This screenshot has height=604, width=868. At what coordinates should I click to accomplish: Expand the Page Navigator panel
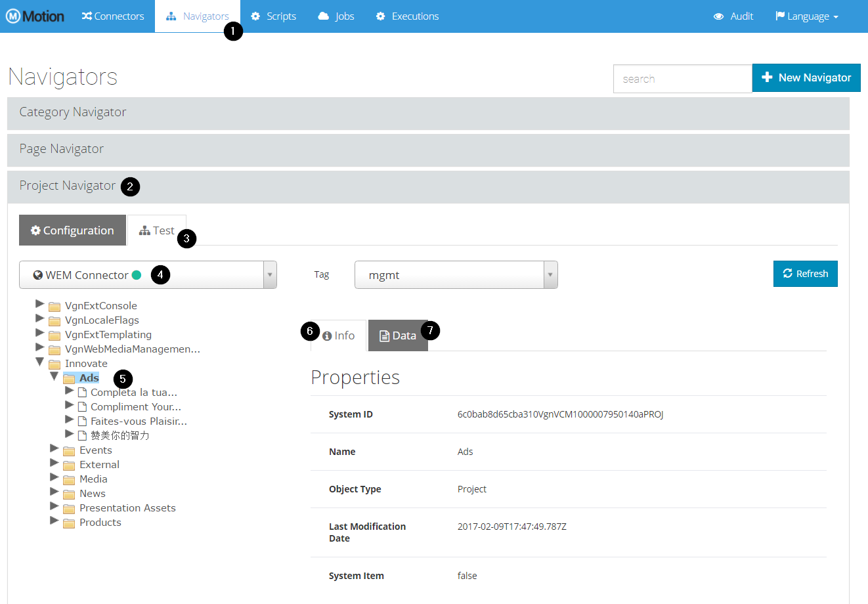tap(428, 150)
